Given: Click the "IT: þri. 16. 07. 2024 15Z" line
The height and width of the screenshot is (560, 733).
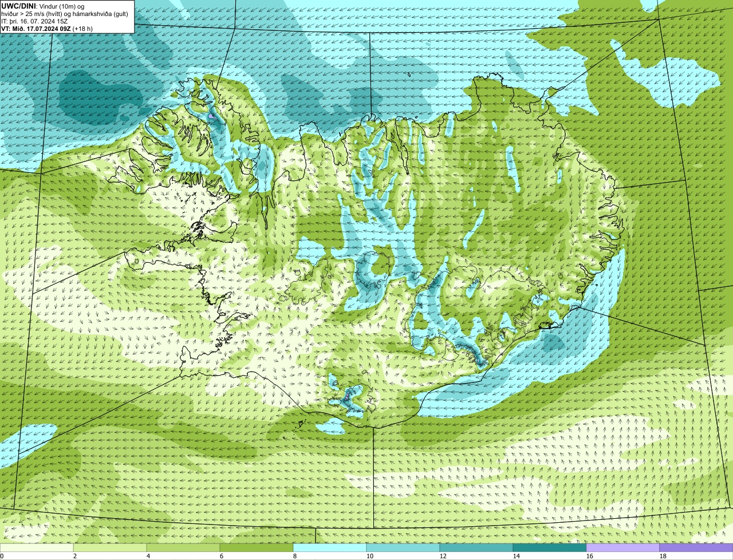Looking at the screenshot, I should (34, 21).
